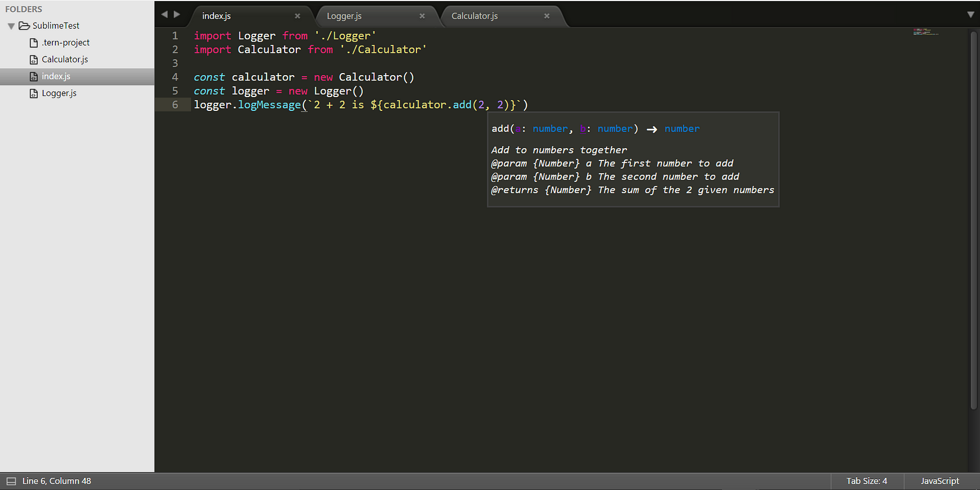This screenshot has height=490, width=980.
Task: Click the './Calculator' import string
Action: pos(383,50)
